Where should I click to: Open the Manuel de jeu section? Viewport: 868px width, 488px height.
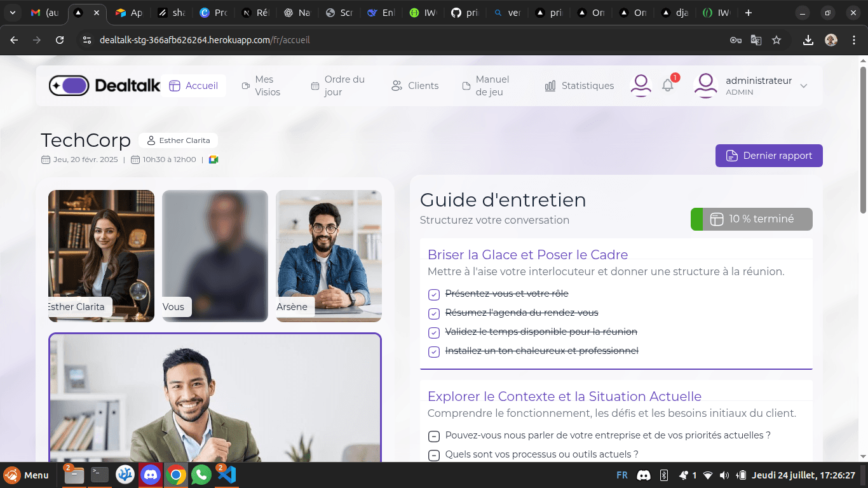pos(485,85)
